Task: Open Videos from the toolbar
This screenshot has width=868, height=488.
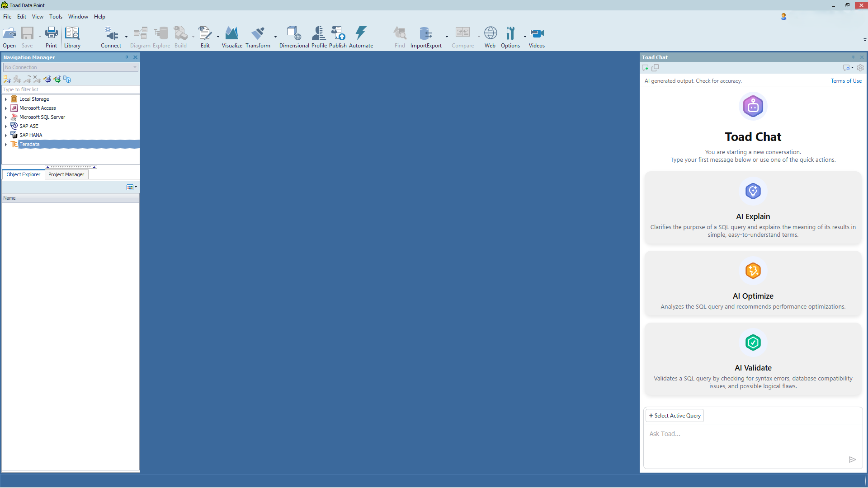Action: tap(537, 37)
